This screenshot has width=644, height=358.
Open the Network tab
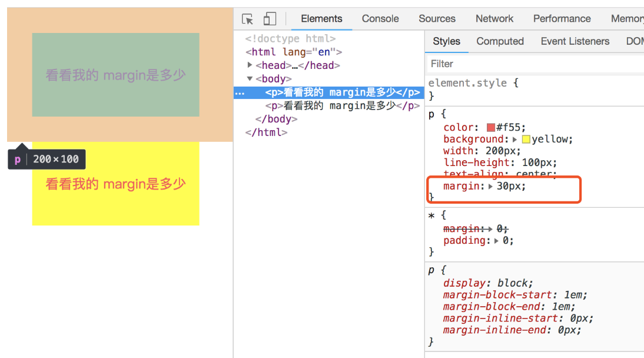(x=494, y=18)
